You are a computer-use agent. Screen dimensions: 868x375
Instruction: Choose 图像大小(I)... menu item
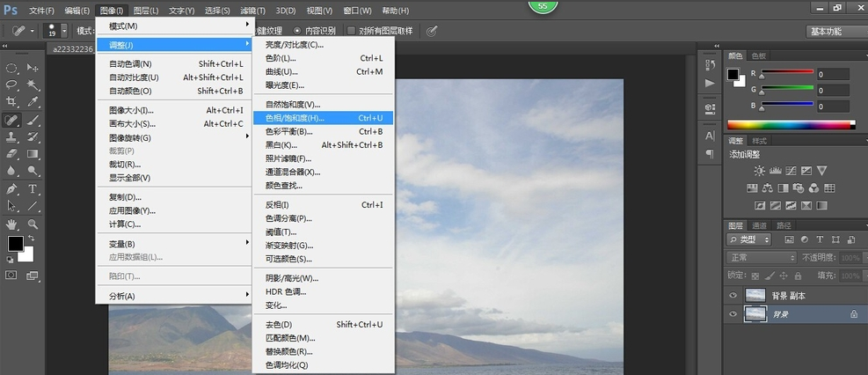[x=175, y=110]
